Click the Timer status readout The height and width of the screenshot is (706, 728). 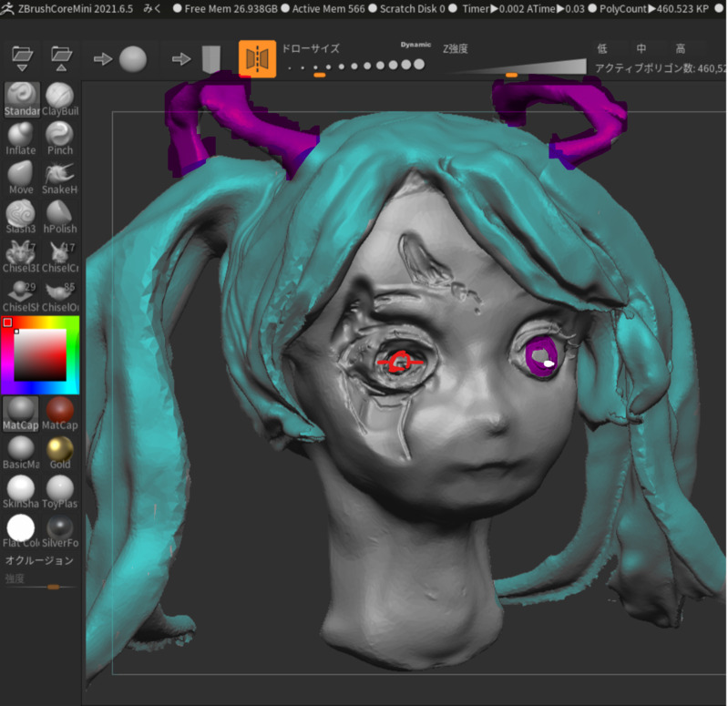click(x=493, y=8)
